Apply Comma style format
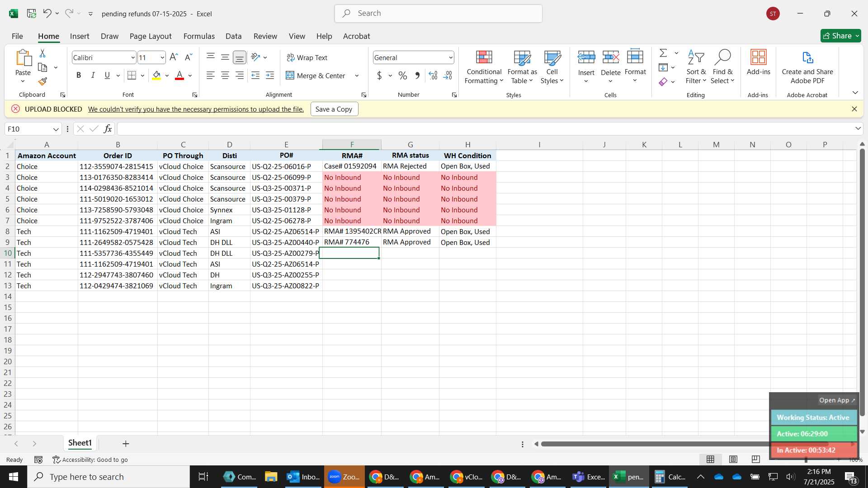 417,75
